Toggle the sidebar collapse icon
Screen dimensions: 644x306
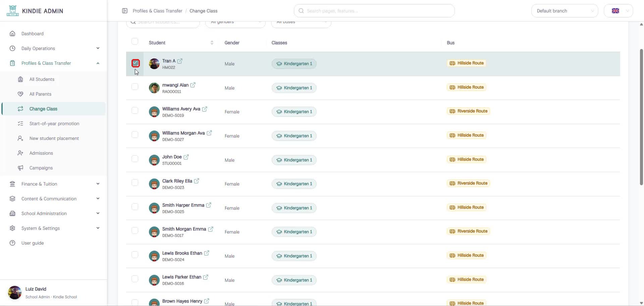tap(125, 11)
